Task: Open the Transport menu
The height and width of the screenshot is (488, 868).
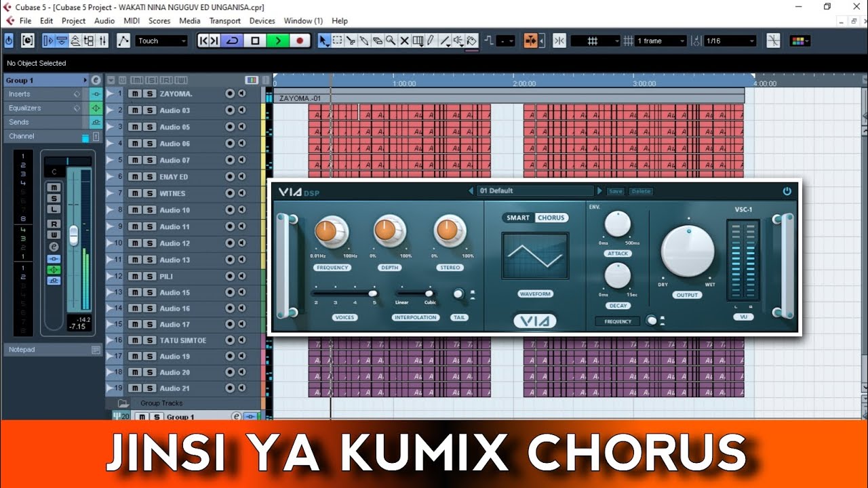Action: pyautogui.click(x=224, y=21)
